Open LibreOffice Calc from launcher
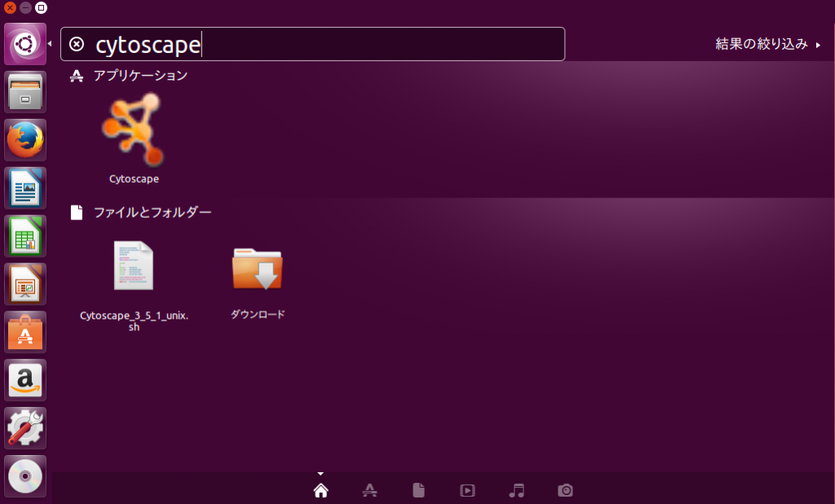Screen dimensions: 835x504 pyautogui.click(x=25, y=236)
